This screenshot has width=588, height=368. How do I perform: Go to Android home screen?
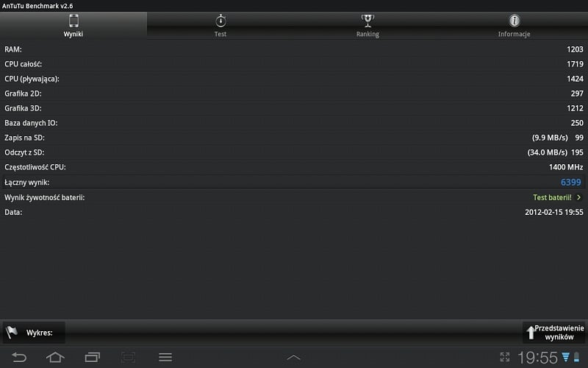(55, 357)
